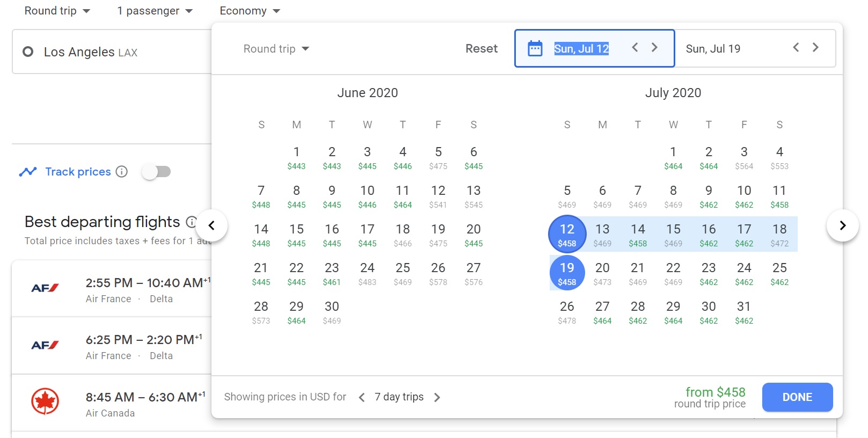Advance calendar to next months
Screen dimensions: 868x438
[x=842, y=225]
